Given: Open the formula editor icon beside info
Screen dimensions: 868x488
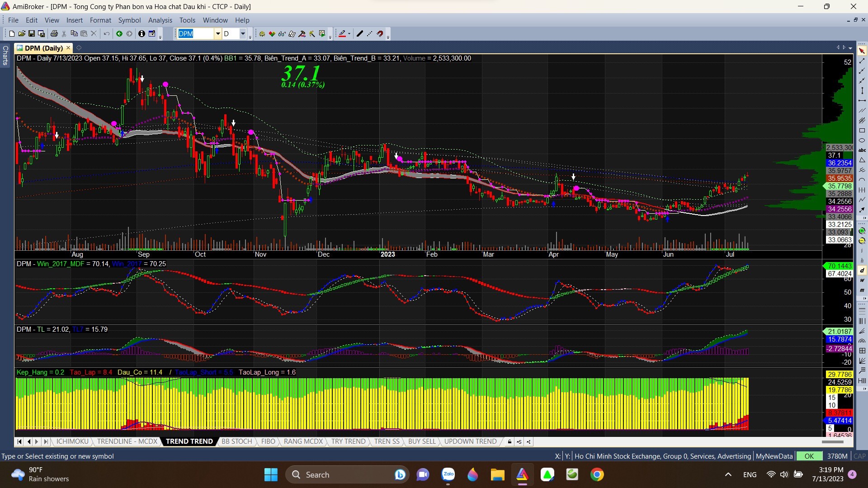Looking at the screenshot, I should point(152,33).
